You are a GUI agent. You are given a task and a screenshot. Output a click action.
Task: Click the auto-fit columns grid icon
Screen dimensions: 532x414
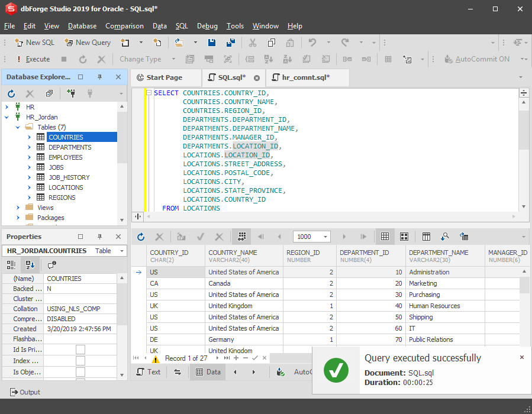[x=241, y=237]
